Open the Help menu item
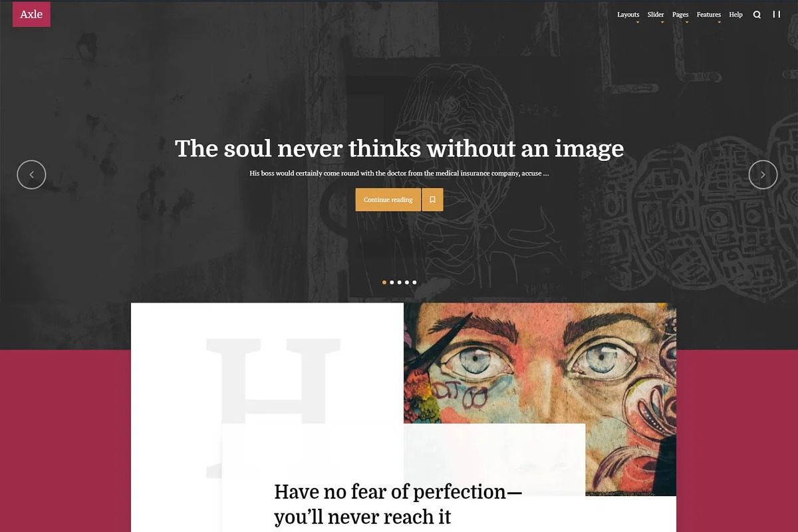The height and width of the screenshot is (532, 798). 735,15
